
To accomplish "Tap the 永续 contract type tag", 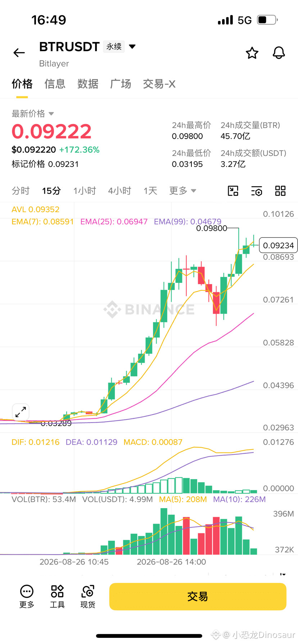I will (114, 46).
